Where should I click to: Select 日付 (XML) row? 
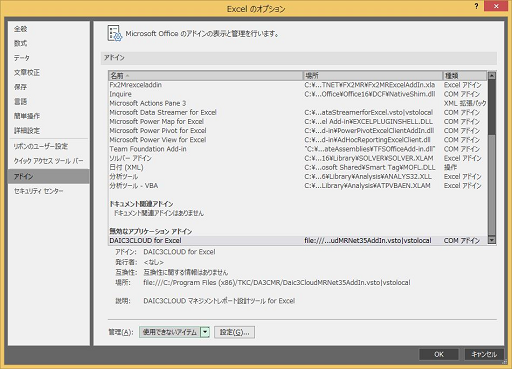coord(298,167)
